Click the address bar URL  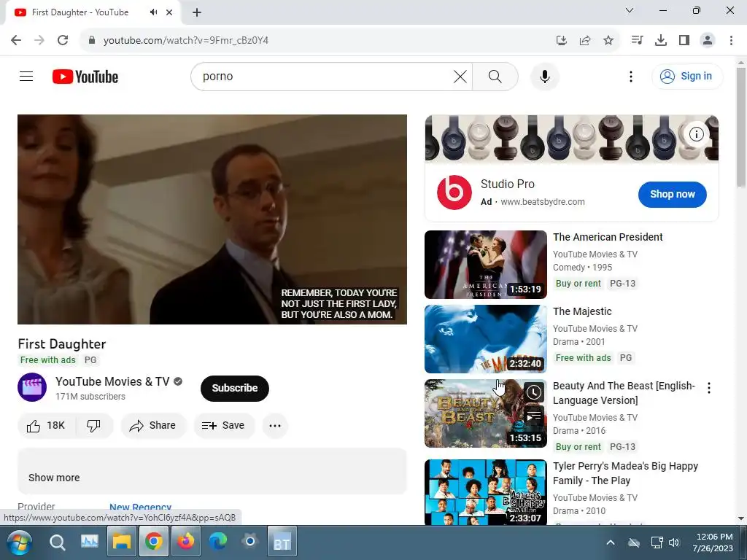(186, 41)
